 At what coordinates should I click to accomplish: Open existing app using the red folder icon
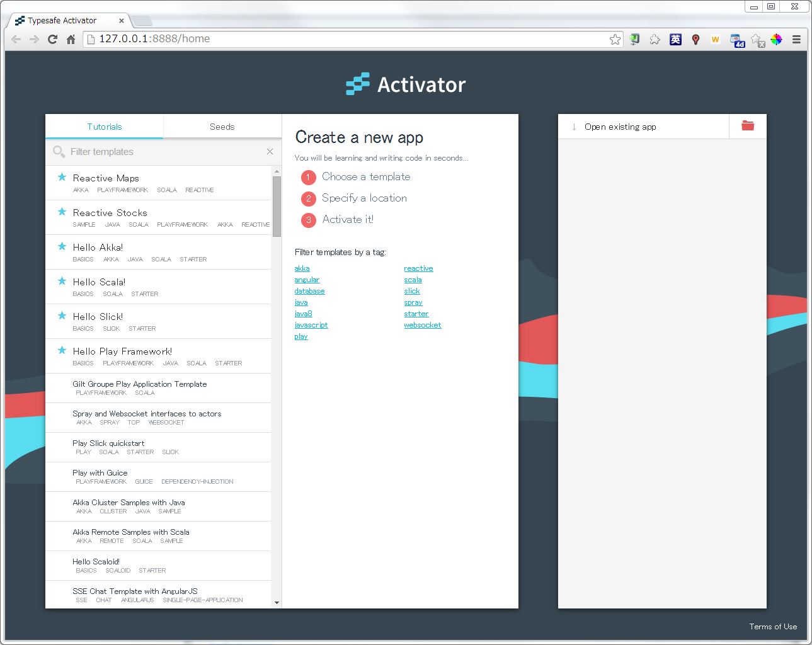click(747, 126)
